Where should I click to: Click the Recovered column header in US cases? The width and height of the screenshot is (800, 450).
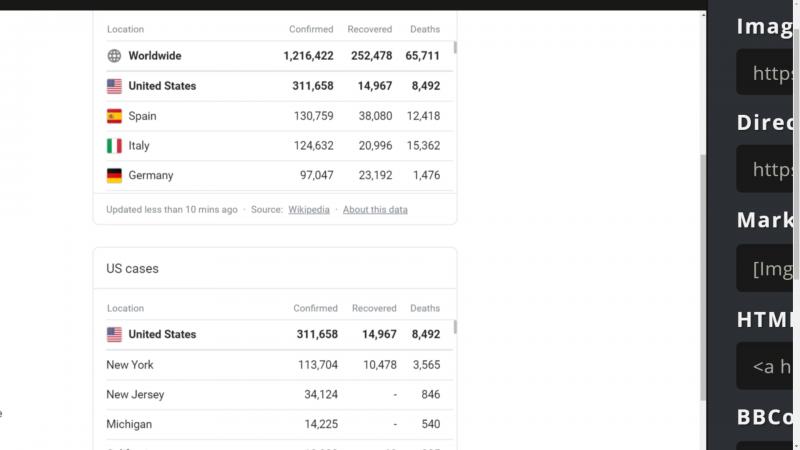pyautogui.click(x=374, y=308)
